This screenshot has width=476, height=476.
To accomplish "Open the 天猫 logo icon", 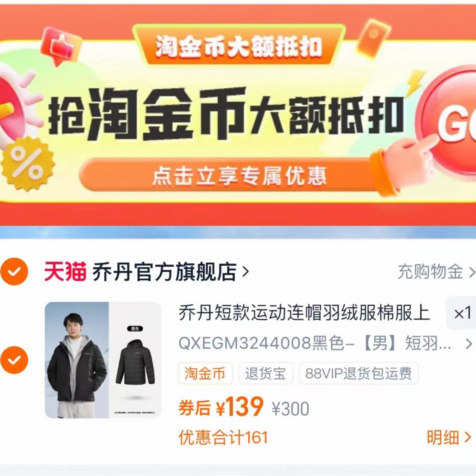I will point(65,272).
